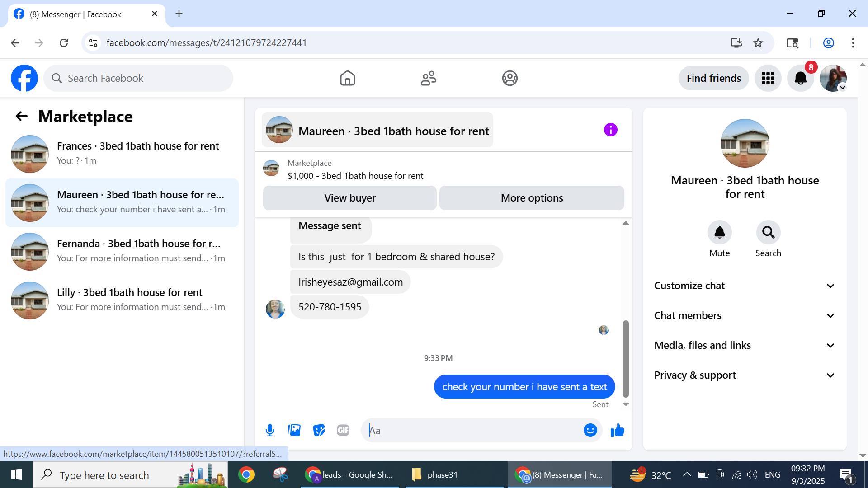The image size is (868, 488).
Task: Click Maureen's avatar beside her messages
Action: click(x=275, y=309)
